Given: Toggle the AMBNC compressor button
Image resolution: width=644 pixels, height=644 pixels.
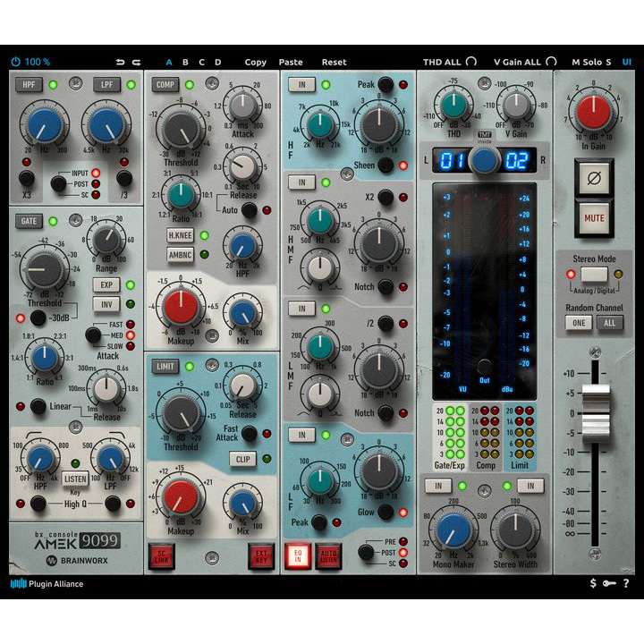Looking at the screenshot, I should tap(181, 255).
